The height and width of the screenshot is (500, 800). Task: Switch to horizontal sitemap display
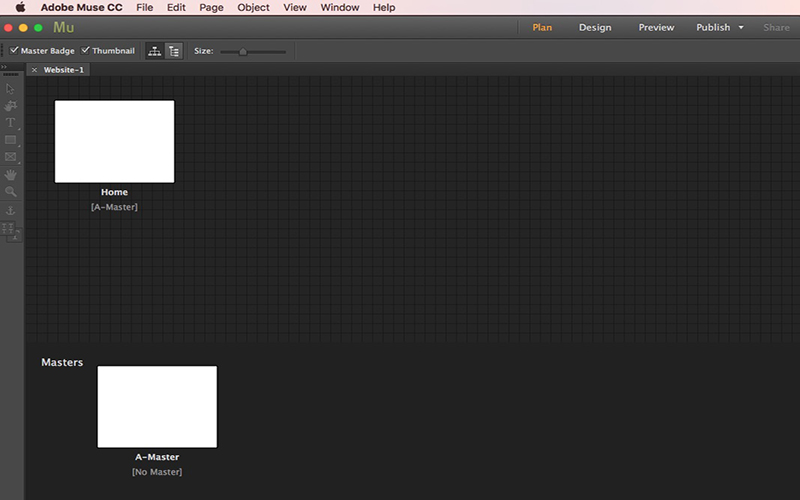[155, 51]
